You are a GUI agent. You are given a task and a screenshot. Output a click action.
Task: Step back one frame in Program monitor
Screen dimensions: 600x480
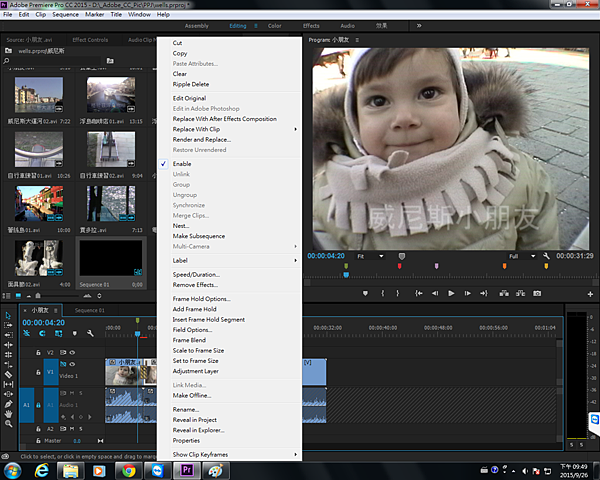click(x=435, y=293)
